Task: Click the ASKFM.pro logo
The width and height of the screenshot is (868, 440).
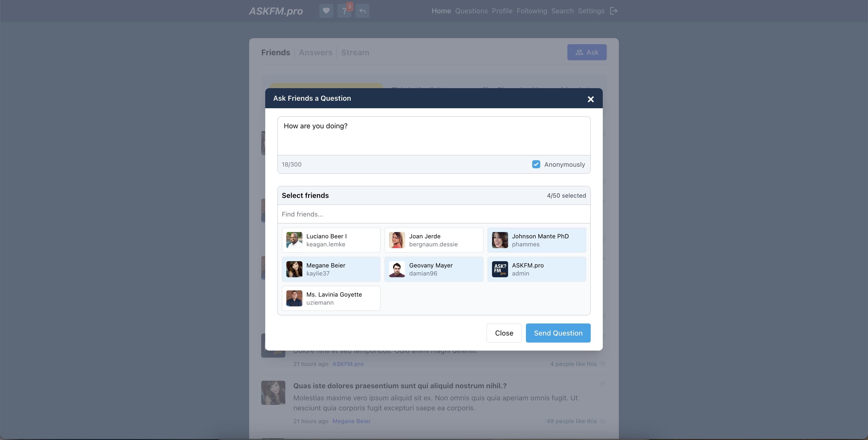Action: 276,11
